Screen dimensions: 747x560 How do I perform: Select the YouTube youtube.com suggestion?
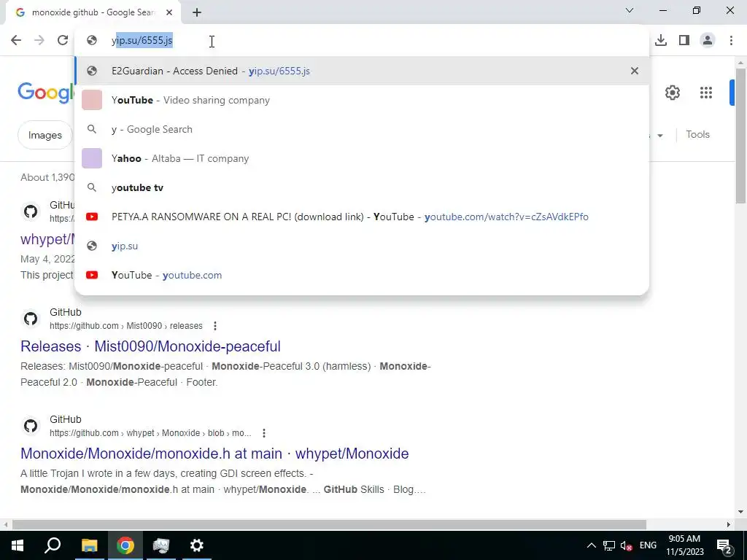tap(362, 275)
